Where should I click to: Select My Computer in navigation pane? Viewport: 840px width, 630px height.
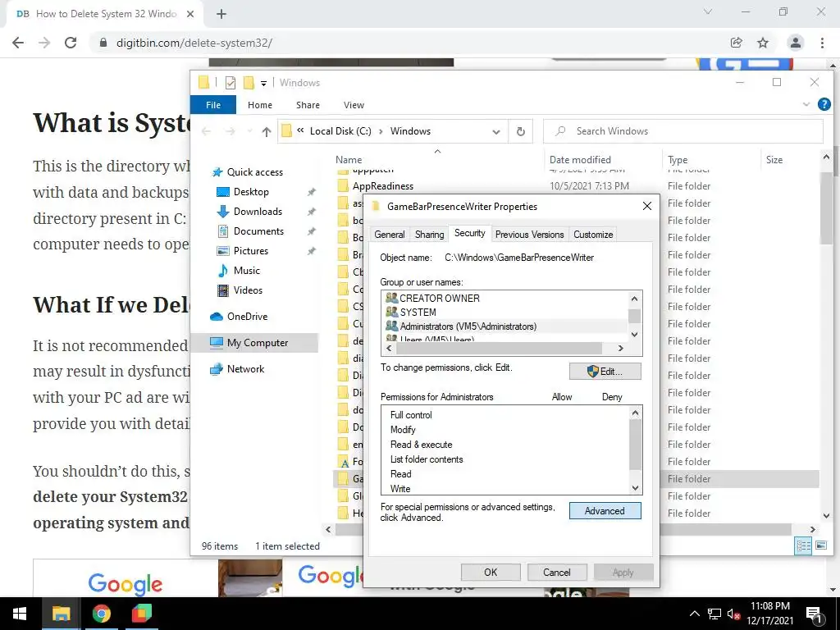257,343
